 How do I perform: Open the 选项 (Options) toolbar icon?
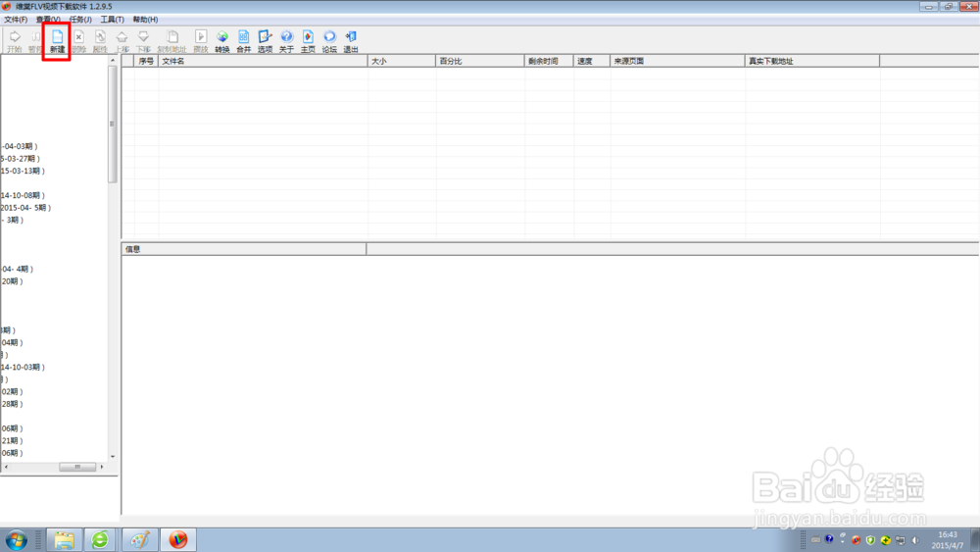point(265,41)
